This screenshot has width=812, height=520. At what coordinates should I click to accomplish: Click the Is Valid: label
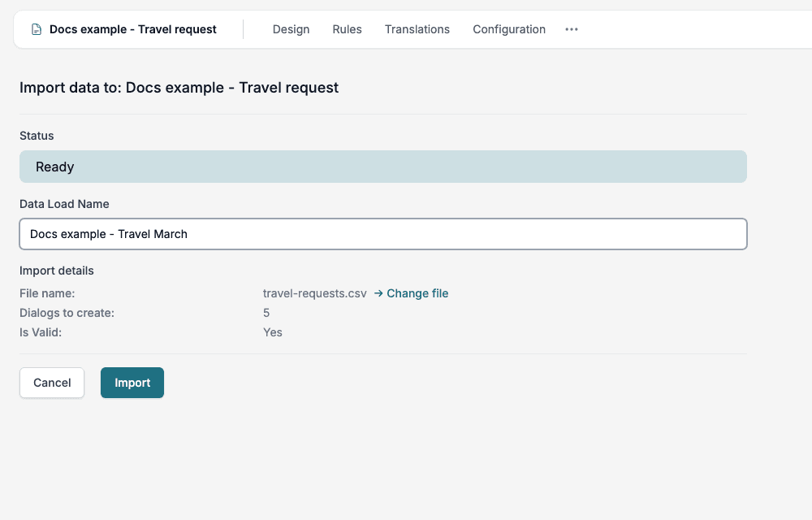tap(41, 332)
